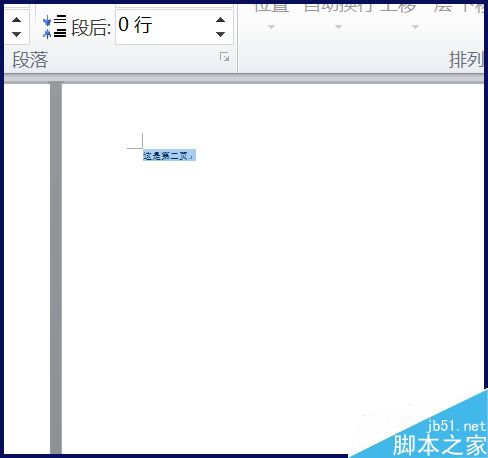Open the 段落 dialog launcher

224,57
